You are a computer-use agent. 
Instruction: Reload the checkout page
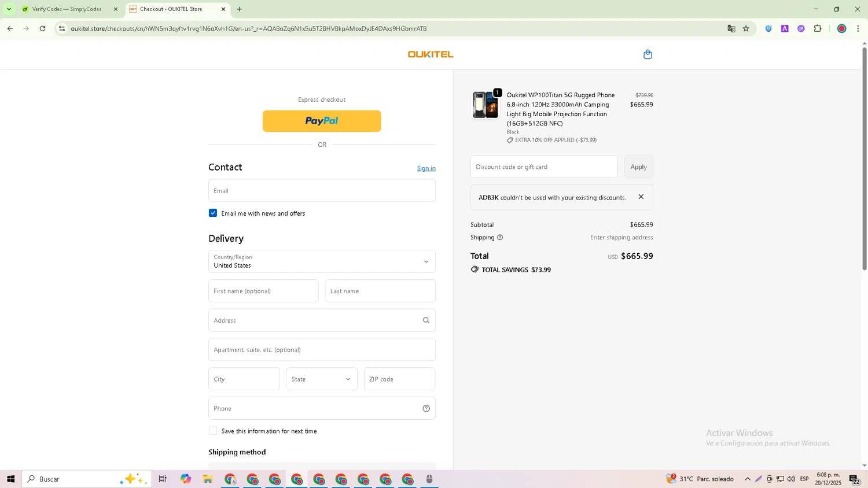pyautogui.click(x=42, y=28)
